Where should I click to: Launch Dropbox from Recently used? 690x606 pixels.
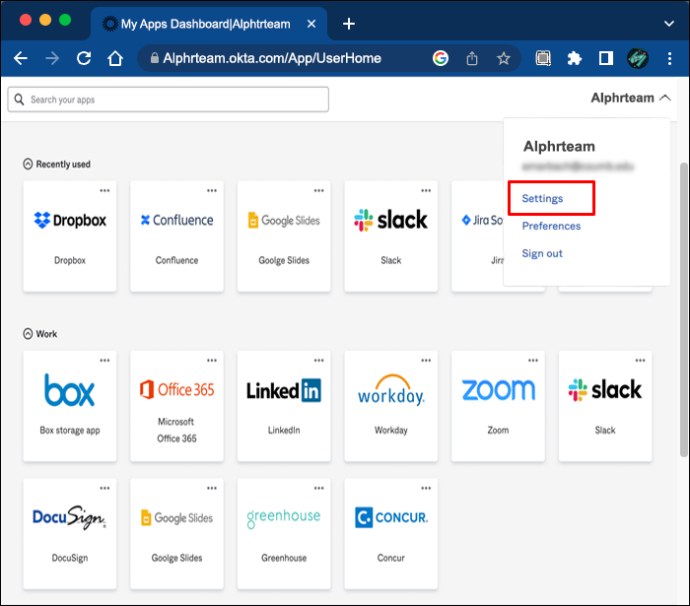pyautogui.click(x=70, y=236)
